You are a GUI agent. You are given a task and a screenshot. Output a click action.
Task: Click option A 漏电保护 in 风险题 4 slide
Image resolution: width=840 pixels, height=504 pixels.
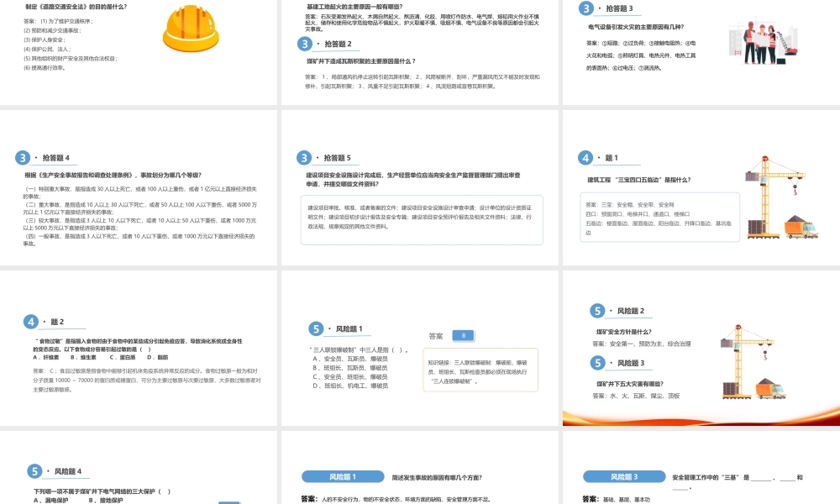click(51, 501)
